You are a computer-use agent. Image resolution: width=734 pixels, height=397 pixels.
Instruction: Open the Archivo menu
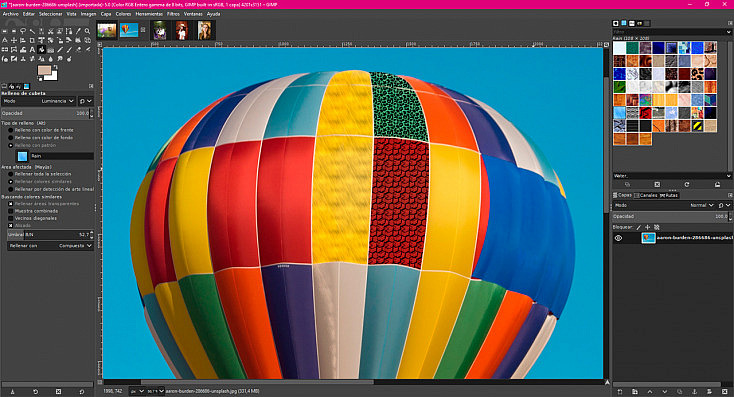11,14
